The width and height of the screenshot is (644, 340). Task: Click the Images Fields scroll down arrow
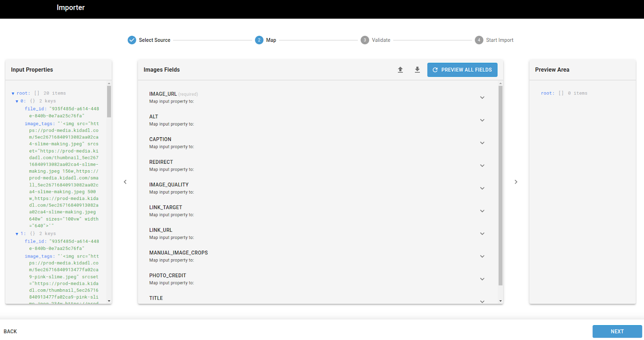pos(501,301)
